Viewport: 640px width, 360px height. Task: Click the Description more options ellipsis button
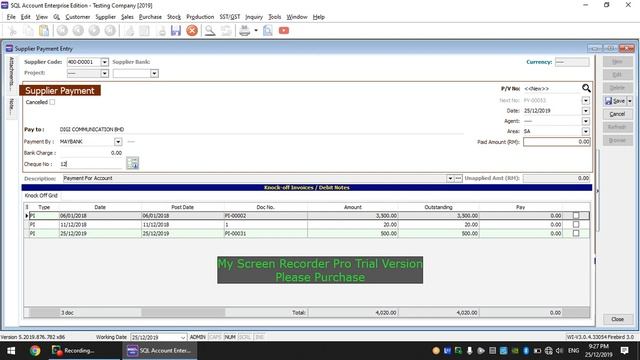[x=458, y=178]
